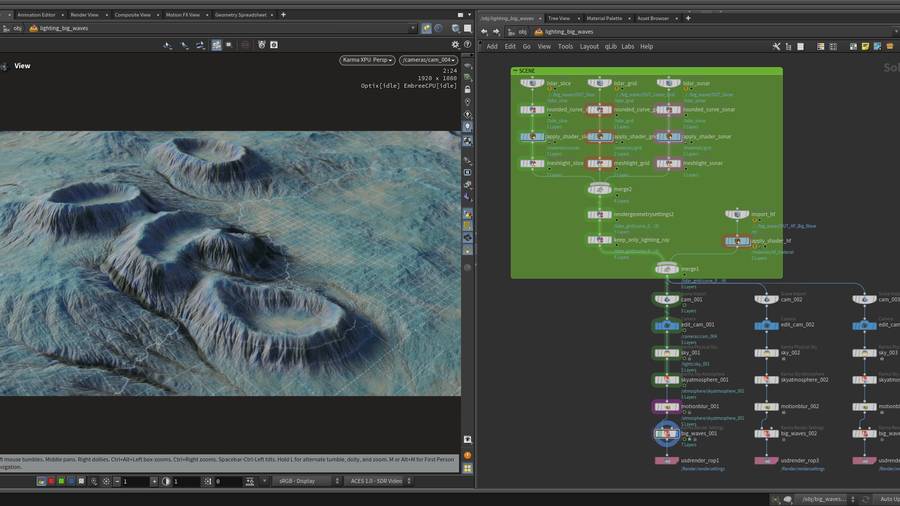This screenshot has height=506, width=900.
Task: Switch to the Material Palette tab
Action: pyautogui.click(x=605, y=18)
